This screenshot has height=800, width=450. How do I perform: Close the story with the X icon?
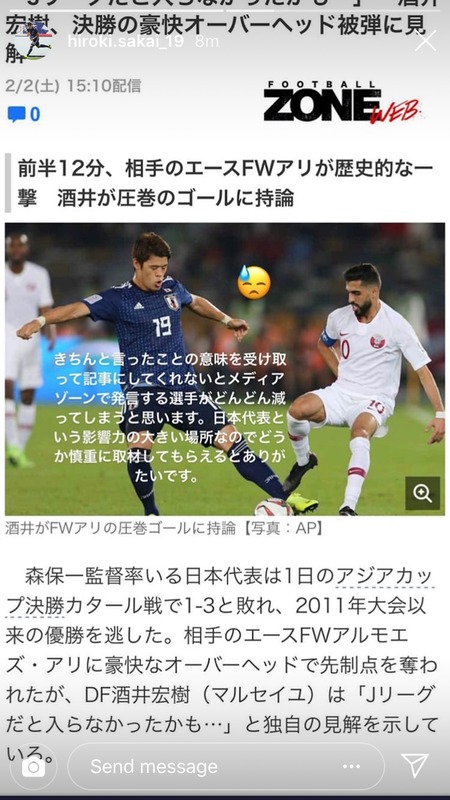[426, 41]
